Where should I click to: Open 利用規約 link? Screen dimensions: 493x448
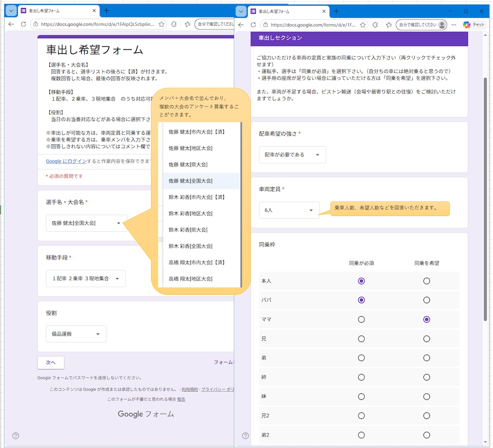coord(190,389)
